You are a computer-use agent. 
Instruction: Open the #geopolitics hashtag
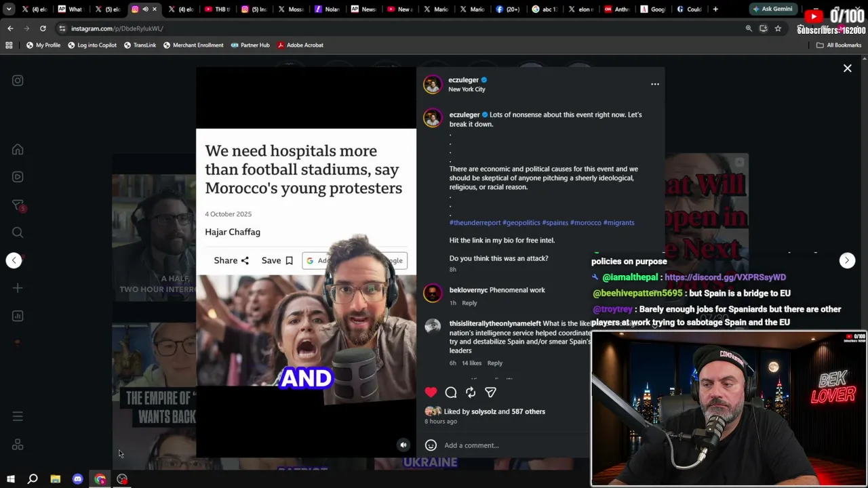pos(521,222)
